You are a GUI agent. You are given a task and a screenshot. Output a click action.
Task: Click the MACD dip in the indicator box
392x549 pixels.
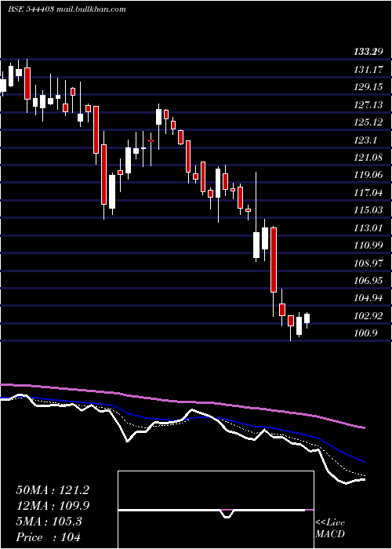tap(227, 514)
